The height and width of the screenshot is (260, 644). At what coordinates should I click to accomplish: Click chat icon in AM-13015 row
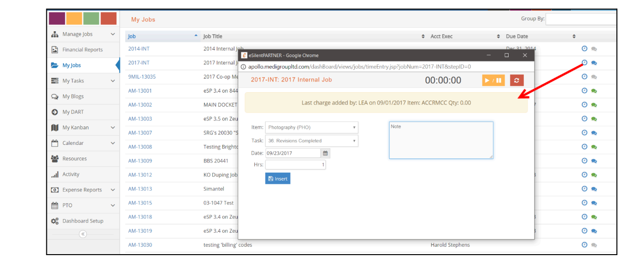point(594,203)
